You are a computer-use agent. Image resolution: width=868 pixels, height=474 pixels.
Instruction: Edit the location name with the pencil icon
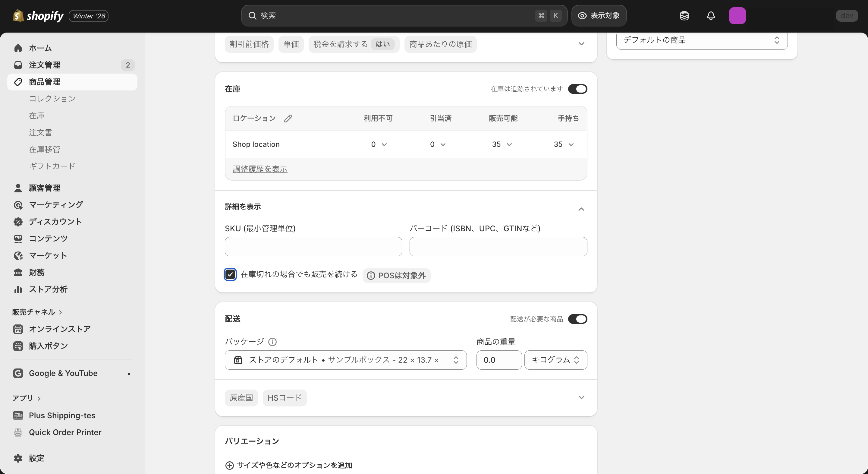[x=288, y=118]
